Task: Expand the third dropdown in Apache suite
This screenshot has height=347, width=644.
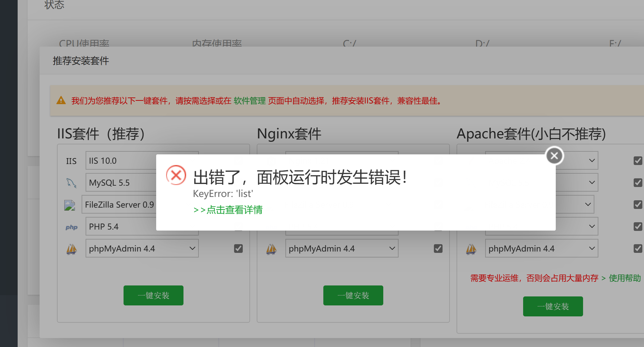Action: 588,204
